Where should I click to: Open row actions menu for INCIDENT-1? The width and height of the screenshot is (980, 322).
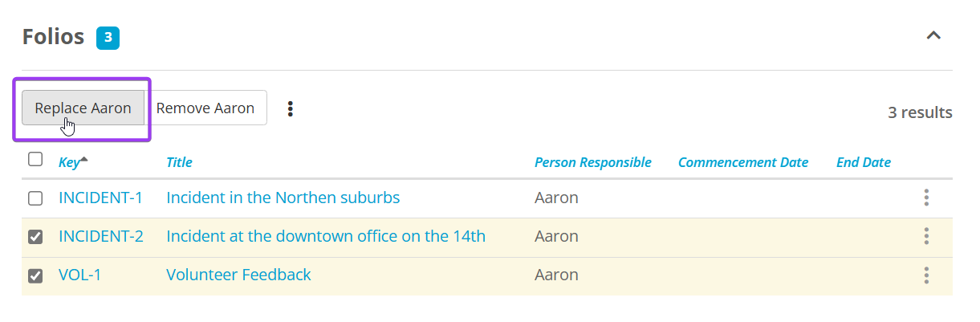[926, 198]
